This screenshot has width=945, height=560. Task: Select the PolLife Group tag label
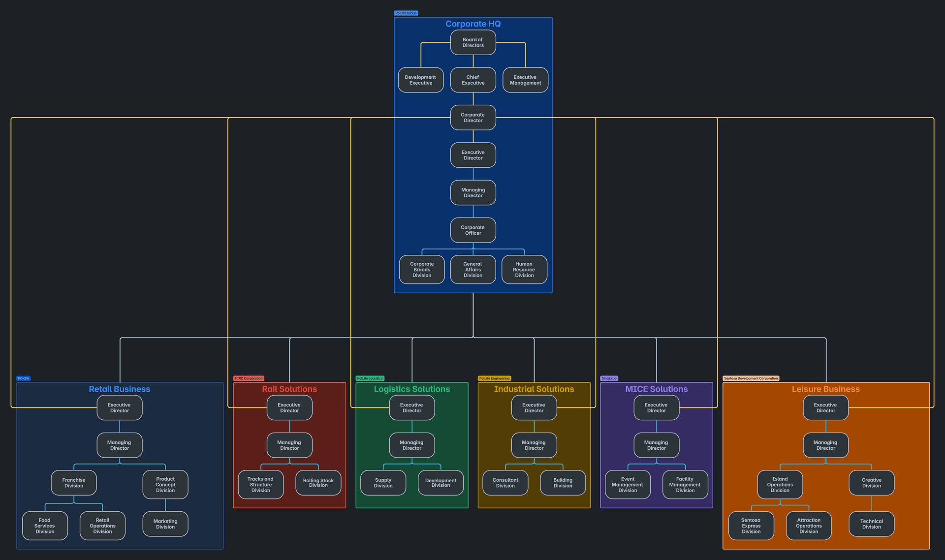tap(406, 13)
